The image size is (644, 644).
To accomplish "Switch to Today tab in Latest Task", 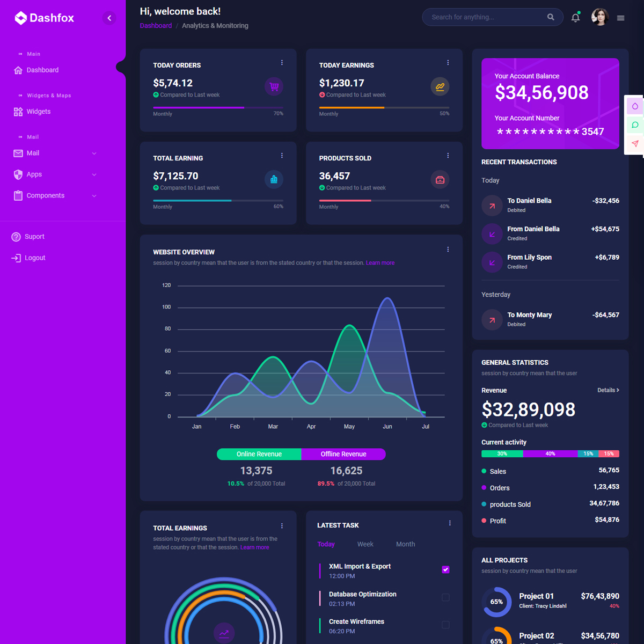I will coord(326,544).
